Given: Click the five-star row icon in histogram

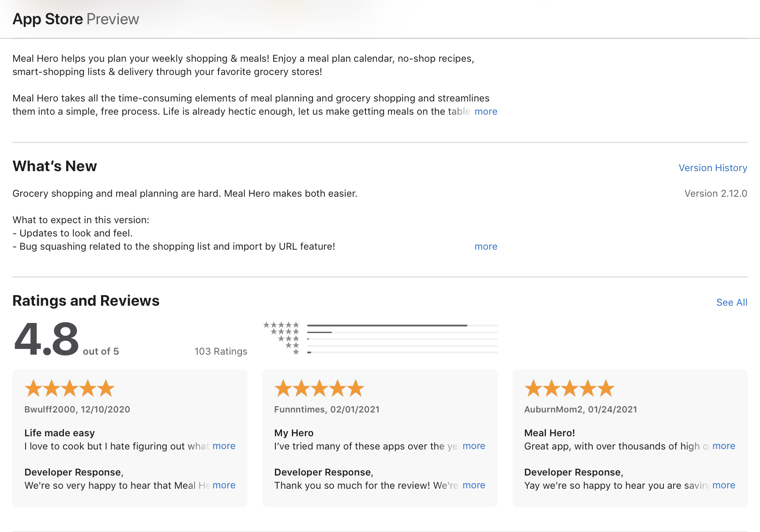Looking at the screenshot, I should (x=281, y=325).
